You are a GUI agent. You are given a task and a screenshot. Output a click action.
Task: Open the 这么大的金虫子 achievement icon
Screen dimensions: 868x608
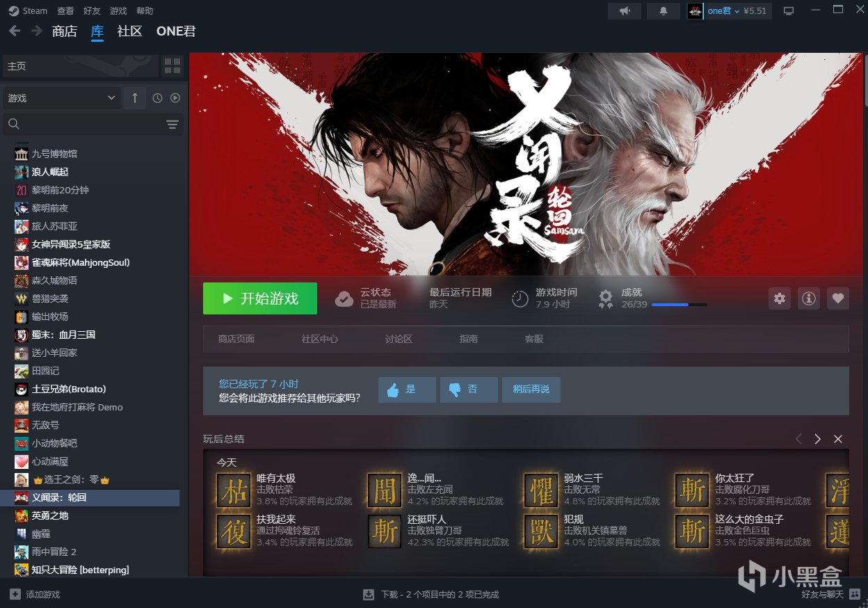[692, 532]
